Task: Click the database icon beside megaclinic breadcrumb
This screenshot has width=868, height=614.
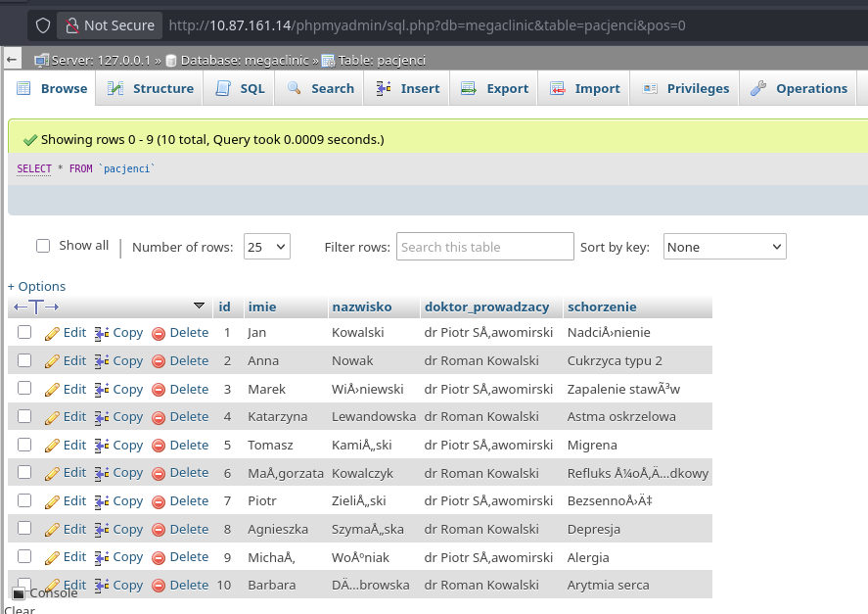Action: 171,61
